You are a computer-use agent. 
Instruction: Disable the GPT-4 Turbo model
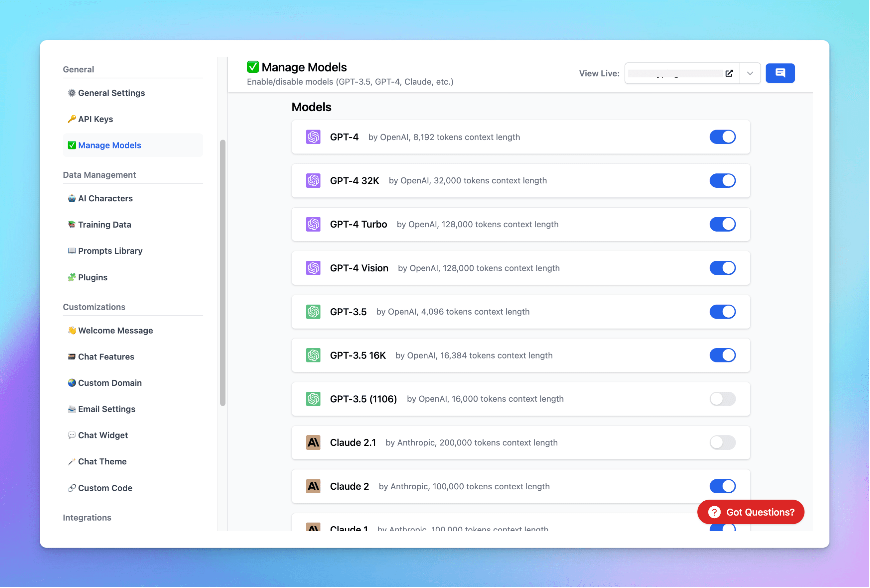pos(722,224)
